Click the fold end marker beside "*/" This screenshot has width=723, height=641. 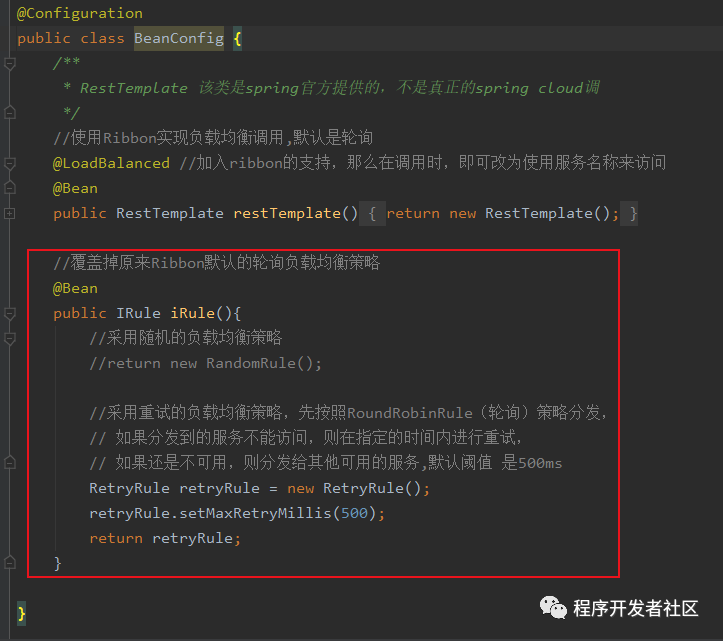[x=10, y=112]
